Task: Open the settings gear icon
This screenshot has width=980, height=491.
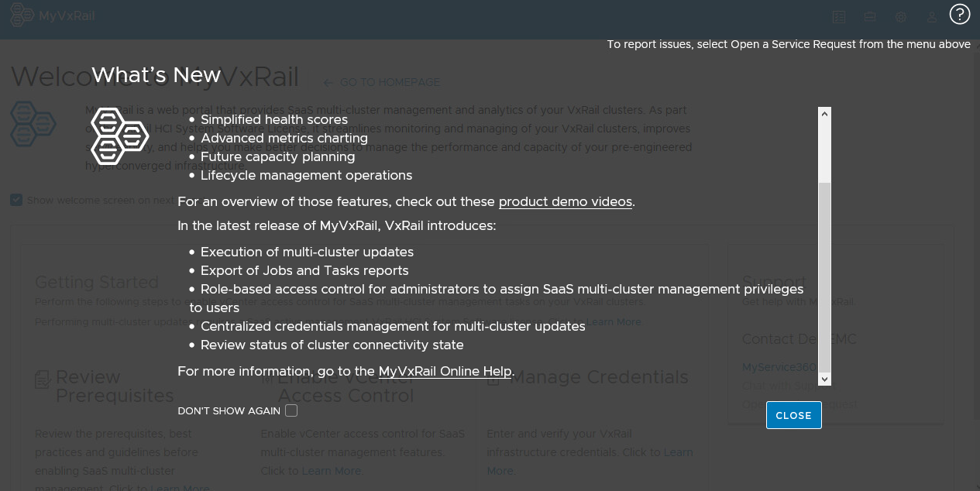Action: [901, 17]
